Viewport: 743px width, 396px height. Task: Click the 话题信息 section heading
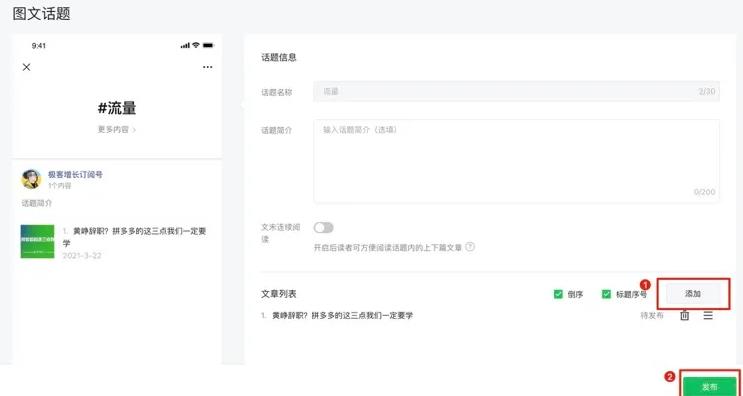coord(279,58)
